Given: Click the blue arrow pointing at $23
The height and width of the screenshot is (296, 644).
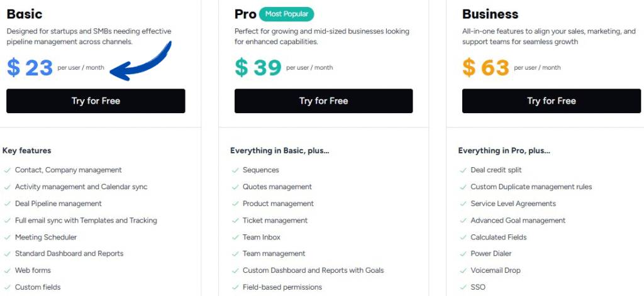Looking at the screenshot, I should [143, 60].
